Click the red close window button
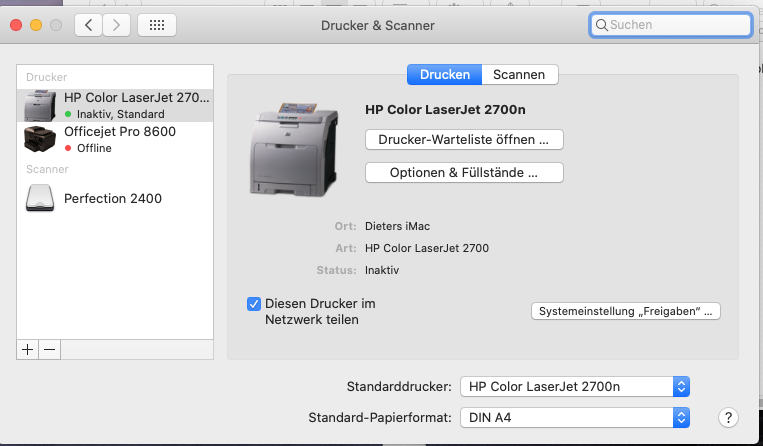 coord(16,25)
